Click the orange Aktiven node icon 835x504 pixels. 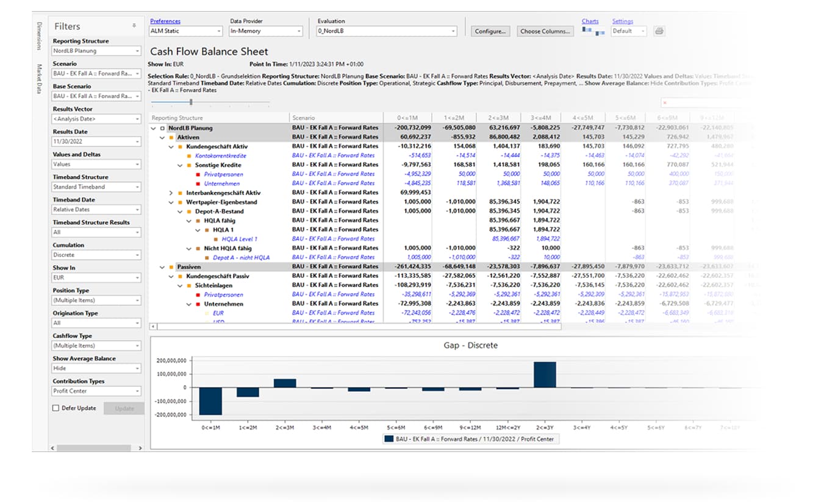(171, 138)
